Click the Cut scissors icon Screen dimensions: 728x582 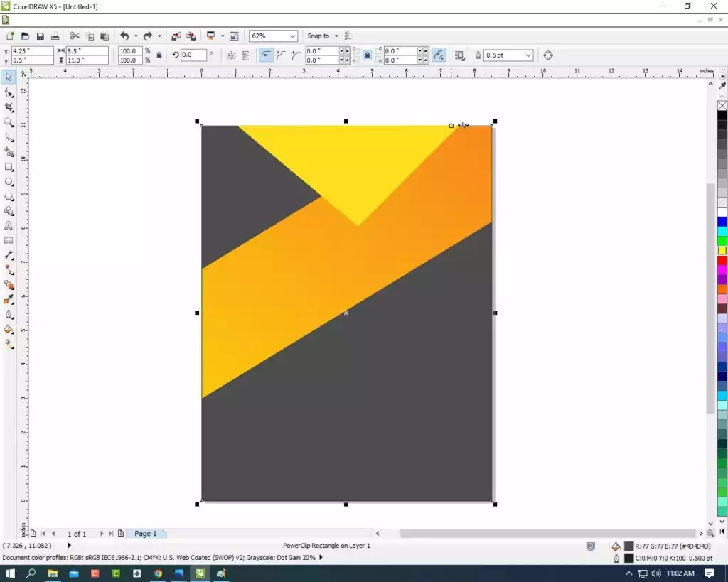tap(75, 36)
